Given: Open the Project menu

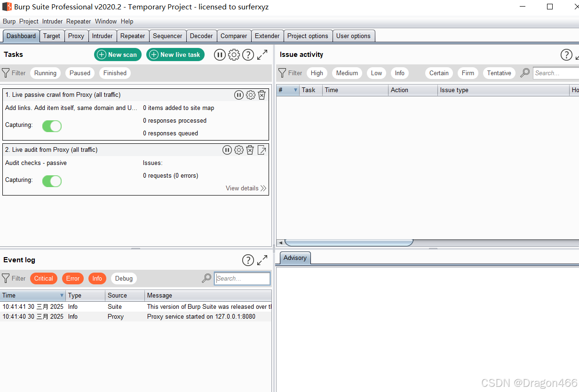Looking at the screenshot, I should pos(29,21).
